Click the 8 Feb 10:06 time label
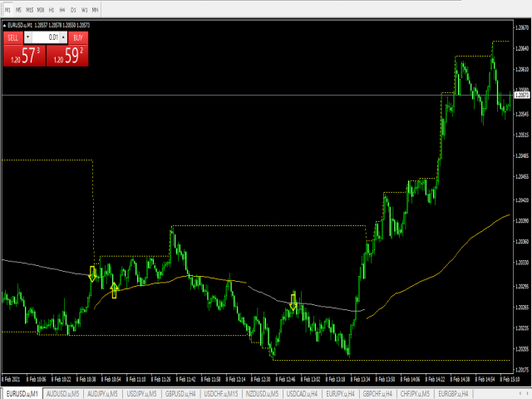Viewport: 532px width, 399px height. pos(37,379)
